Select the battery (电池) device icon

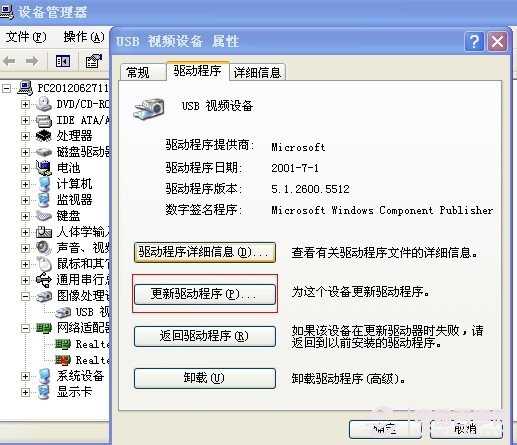(44, 168)
